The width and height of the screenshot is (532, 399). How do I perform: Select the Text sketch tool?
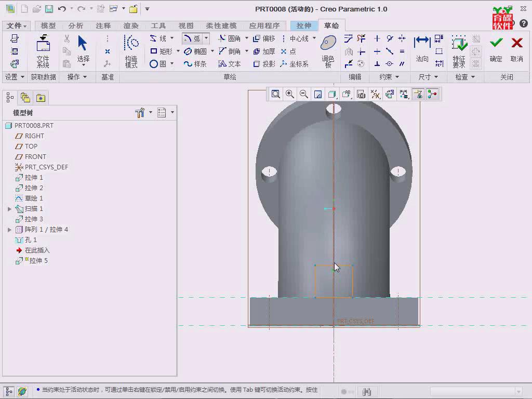230,64
